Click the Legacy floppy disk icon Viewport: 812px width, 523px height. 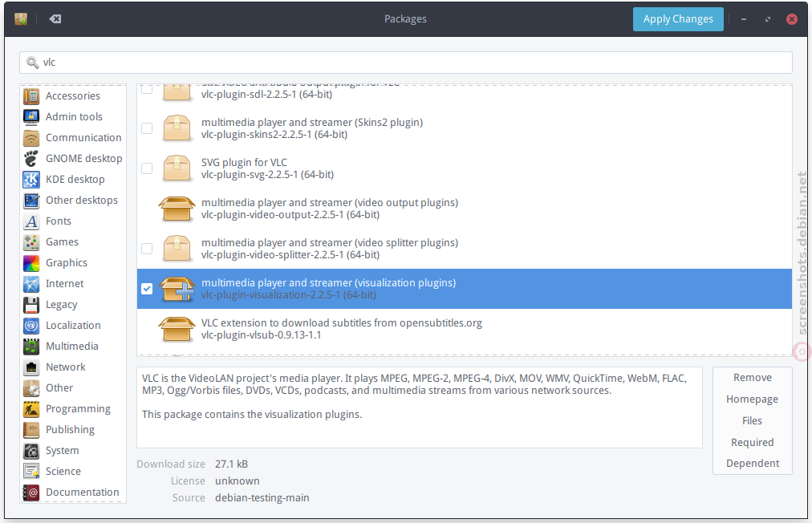coord(31,305)
